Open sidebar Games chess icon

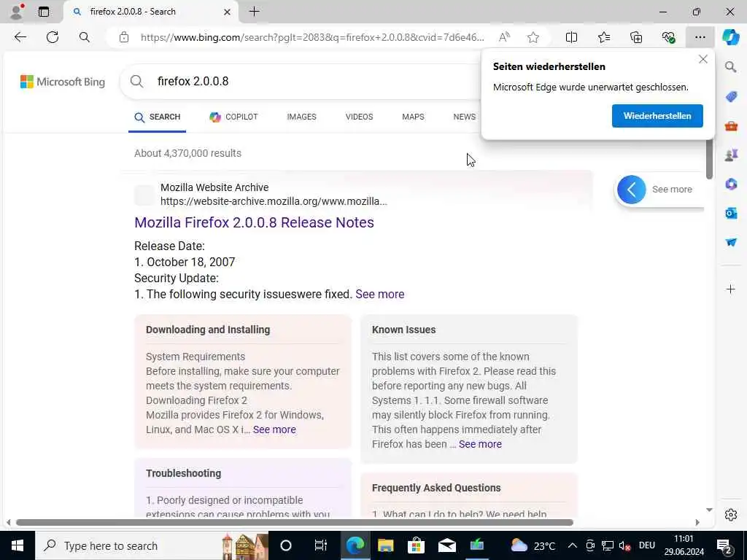[x=731, y=155]
